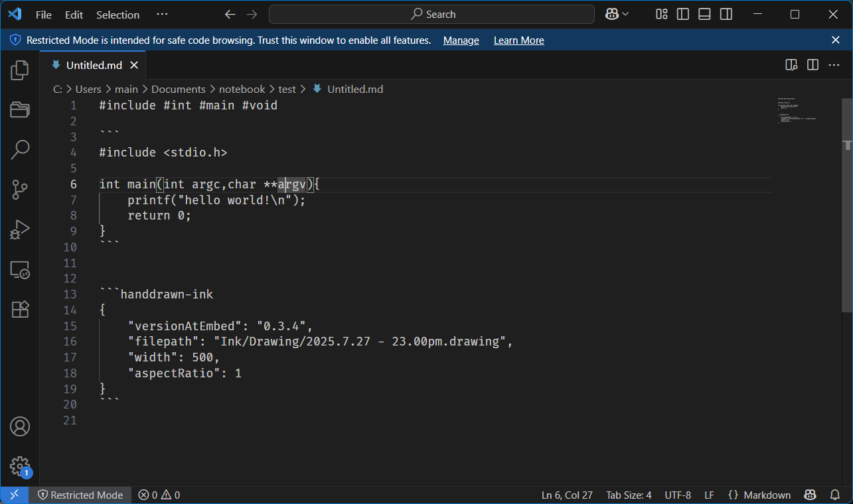Click the ```handdrawn-ink line
This screenshot has height=504, width=853.
(157, 294)
